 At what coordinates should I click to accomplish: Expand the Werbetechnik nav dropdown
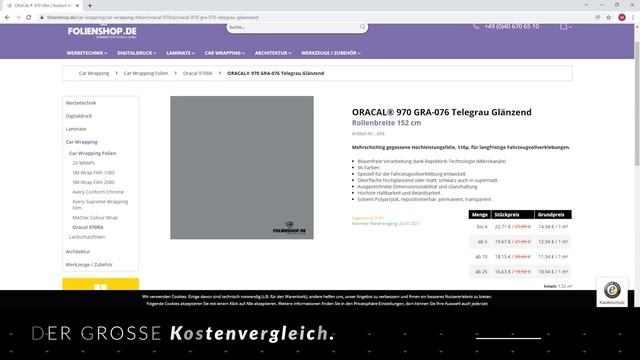point(87,53)
